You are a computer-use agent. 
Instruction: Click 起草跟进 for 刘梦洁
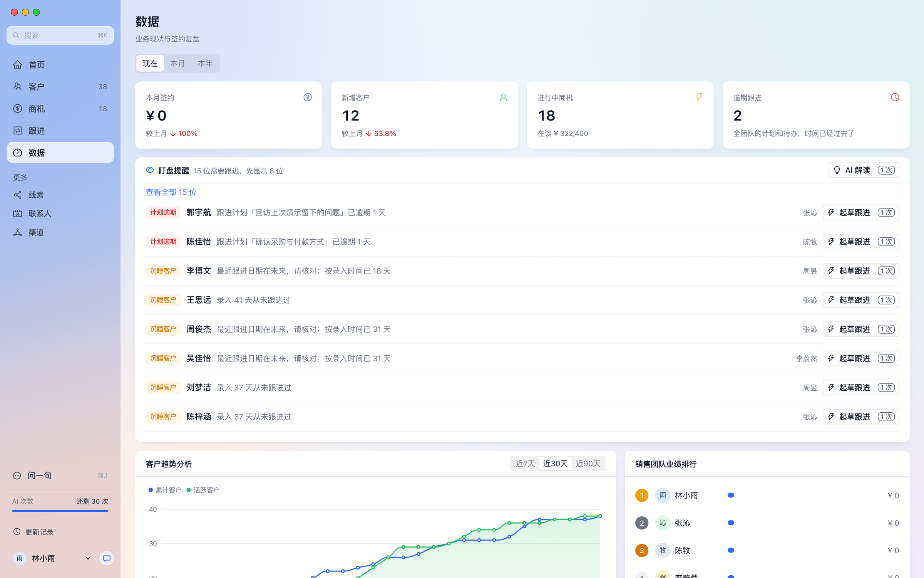coord(861,388)
